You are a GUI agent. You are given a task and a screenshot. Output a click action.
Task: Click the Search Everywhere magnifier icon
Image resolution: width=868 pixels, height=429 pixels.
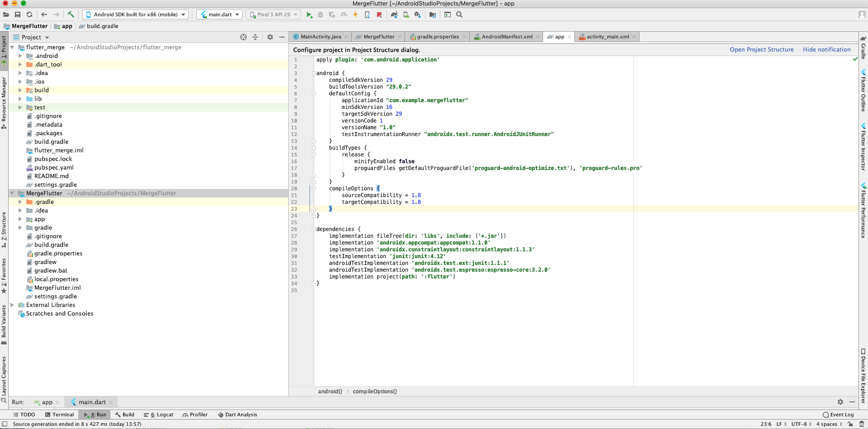point(459,14)
